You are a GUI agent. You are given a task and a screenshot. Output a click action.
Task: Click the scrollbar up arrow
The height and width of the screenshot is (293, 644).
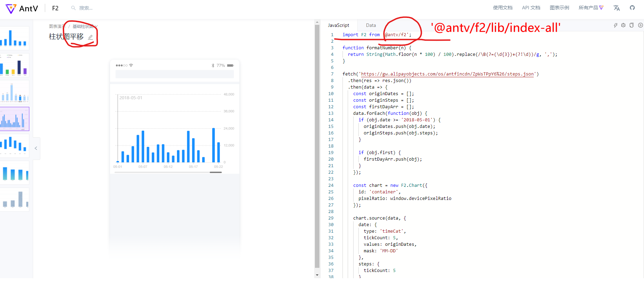pos(317,22)
